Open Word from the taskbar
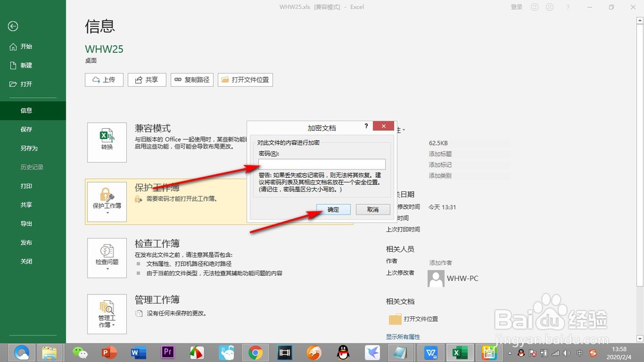644x362 pixels. click(138, 352)
